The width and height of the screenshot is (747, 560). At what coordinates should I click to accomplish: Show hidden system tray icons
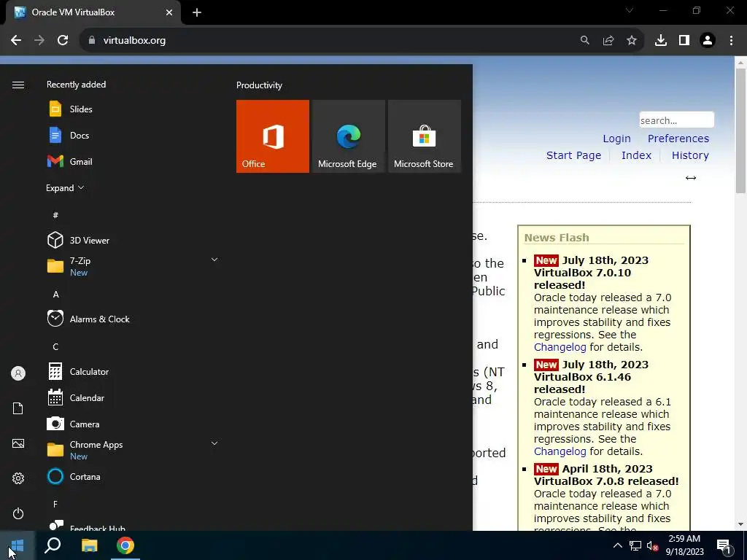pos(617,545)
